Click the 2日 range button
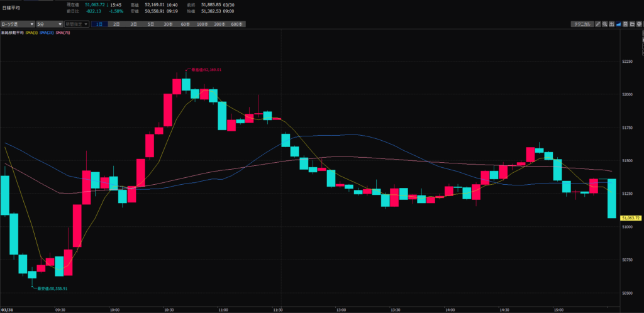The height and width of the screenshot is (313, 644). [116, 24]
